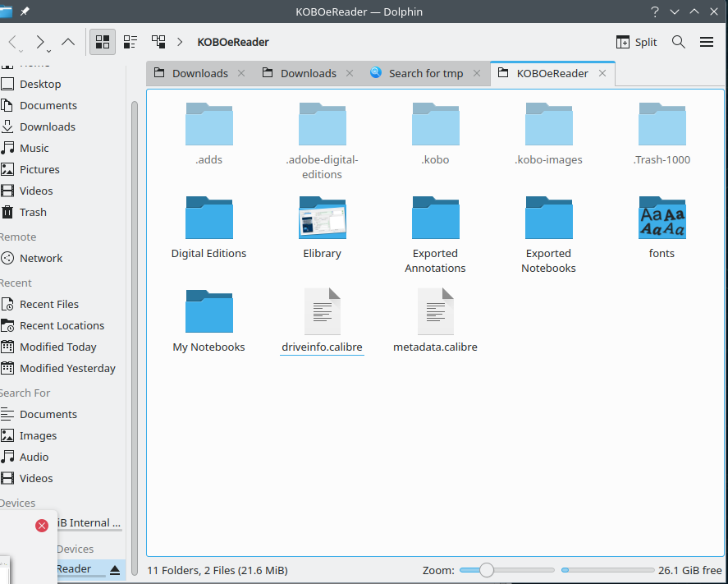Toggle the pin icon in the title bar
This screenshot has width=728, height=584.
[x=25, y=11]
